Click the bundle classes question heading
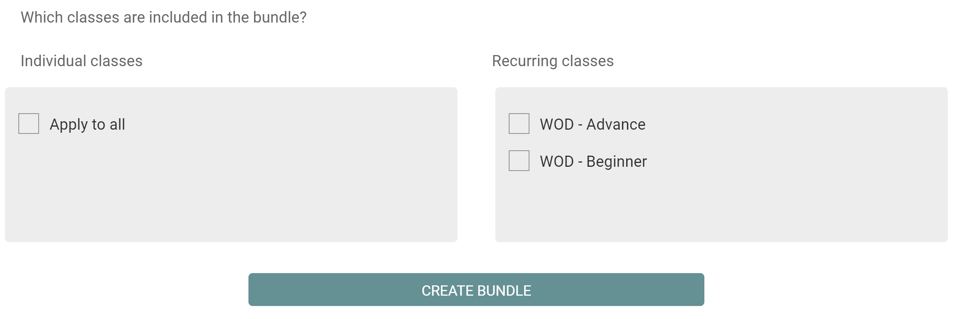The height and width of the screenshot is (319, 980). tap(163, 17)
